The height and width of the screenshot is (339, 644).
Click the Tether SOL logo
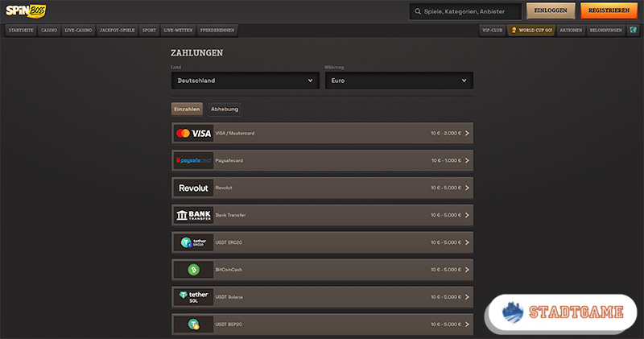193,296
